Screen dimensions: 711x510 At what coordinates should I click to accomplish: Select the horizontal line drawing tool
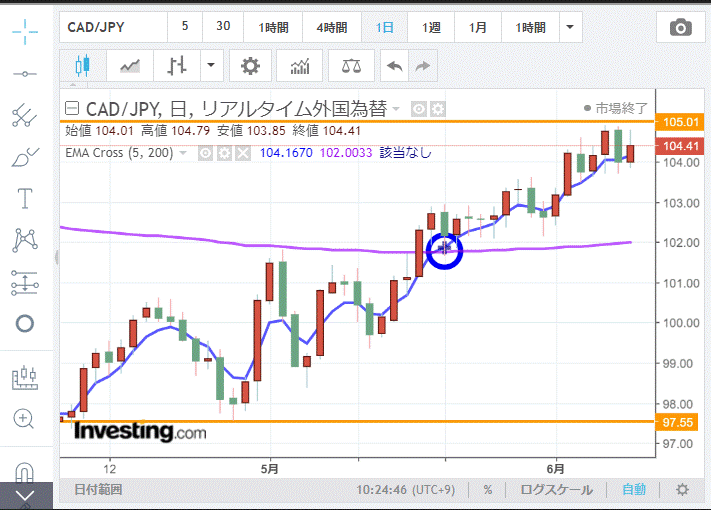[x=25, y=74]
